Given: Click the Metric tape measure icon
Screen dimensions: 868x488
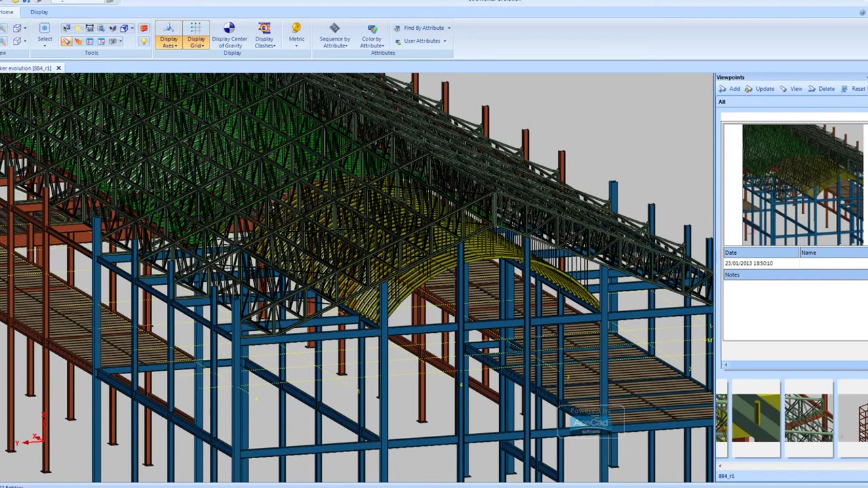Looking at the screenshot, I should coord(296,28).
